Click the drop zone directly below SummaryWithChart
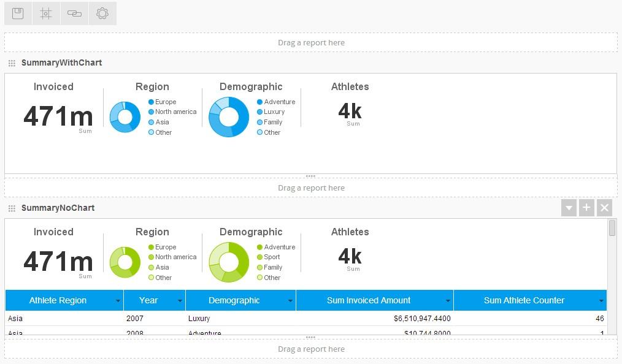 [311, 188]
